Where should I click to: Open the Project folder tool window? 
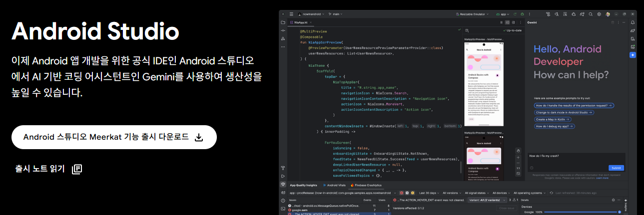pyautogui.click(x=283, y=22)
